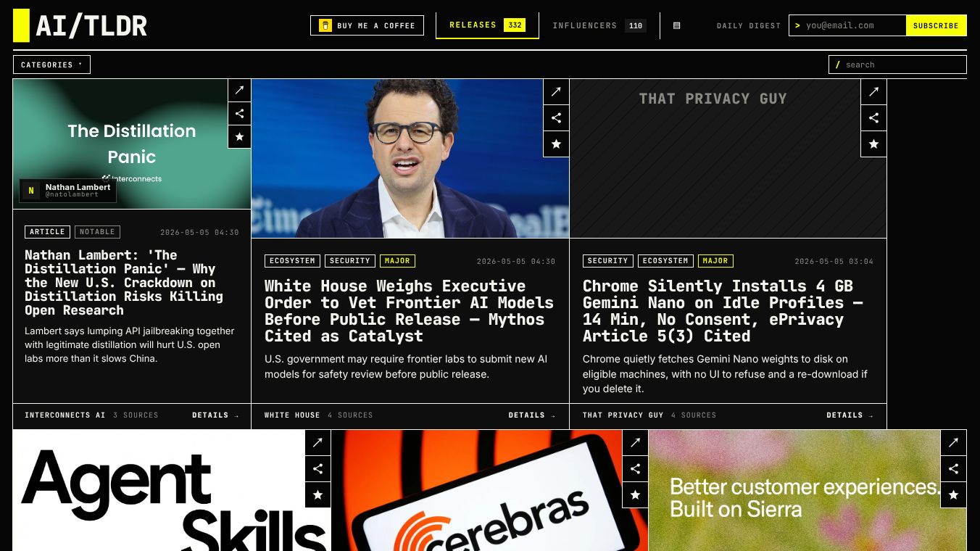980x551 pixels.
Task: Open the Distillation Panic article external link icon
Action: [x=239, y=91]
